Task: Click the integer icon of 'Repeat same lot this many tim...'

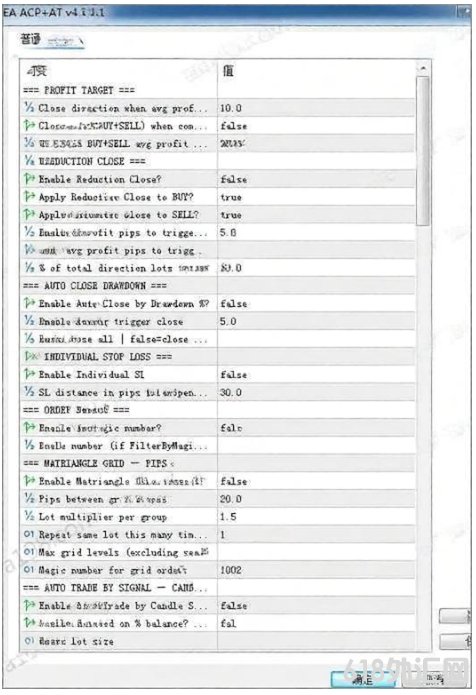Action: click(29, 534)
